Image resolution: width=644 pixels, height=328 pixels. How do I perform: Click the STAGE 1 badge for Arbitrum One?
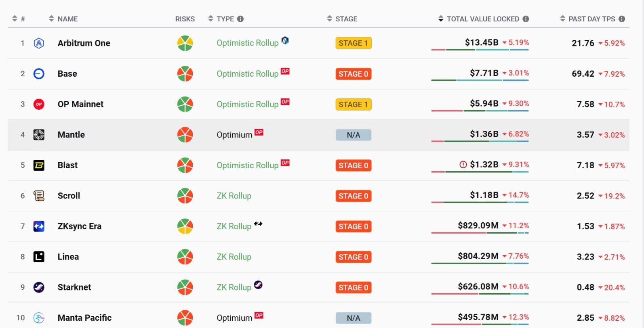(353, 43)
